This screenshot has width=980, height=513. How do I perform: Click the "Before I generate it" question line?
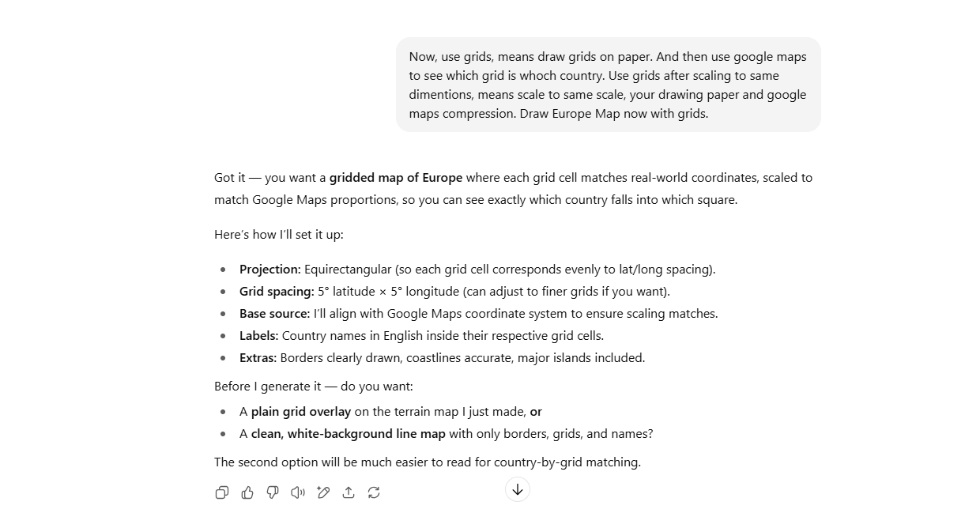click(x=313, y=387)
